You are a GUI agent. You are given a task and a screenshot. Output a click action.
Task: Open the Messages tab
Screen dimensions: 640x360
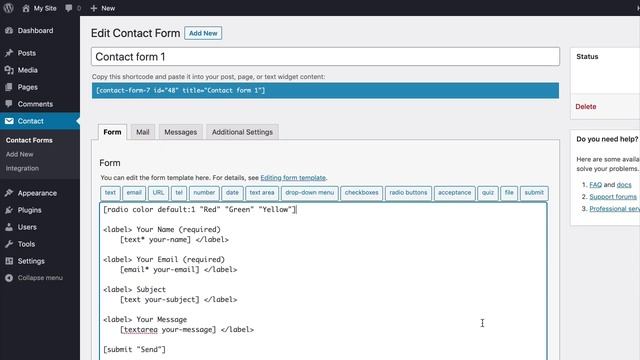180,132
